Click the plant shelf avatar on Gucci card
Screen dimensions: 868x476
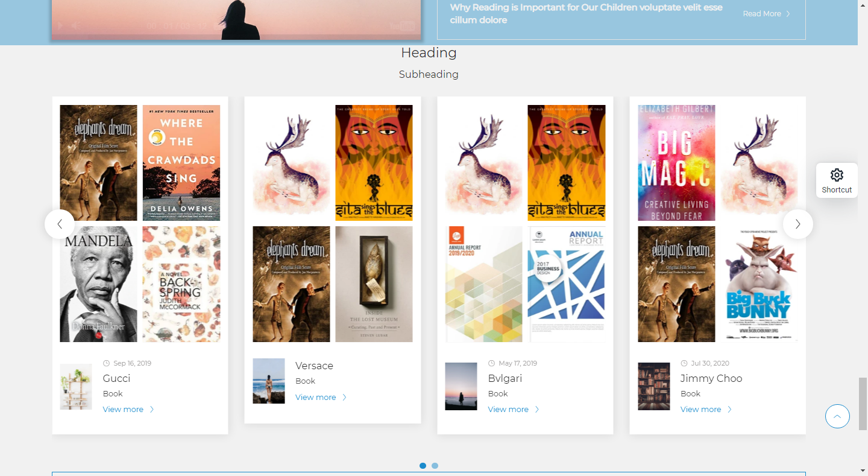point(76,387)
